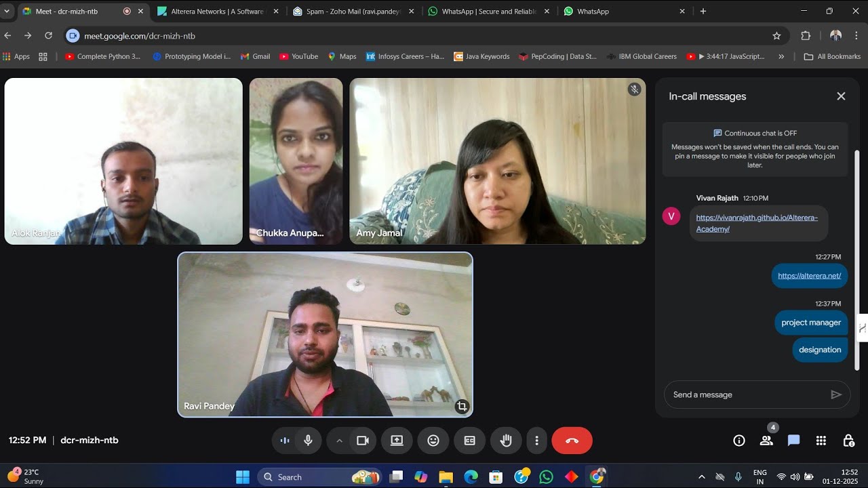Close the Alterera Networks tab
This screenshot has height=488, width=868.
(x=275, y=12)
